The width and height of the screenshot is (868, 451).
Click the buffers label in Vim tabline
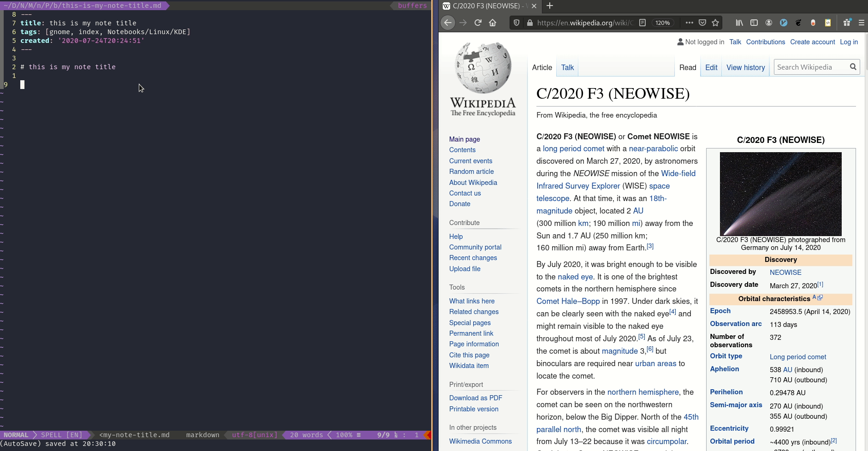pos(412,6)
